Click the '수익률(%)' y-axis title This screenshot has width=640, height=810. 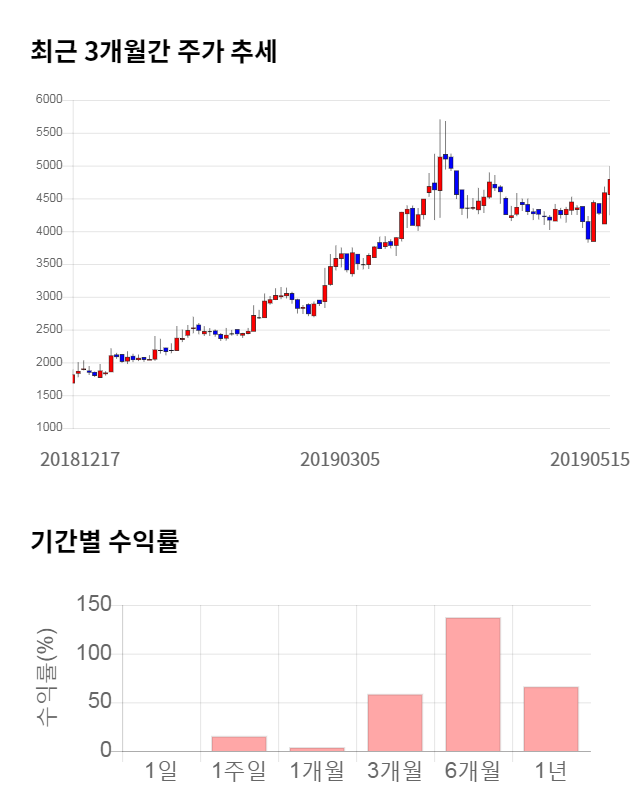(x=46, y=678)
